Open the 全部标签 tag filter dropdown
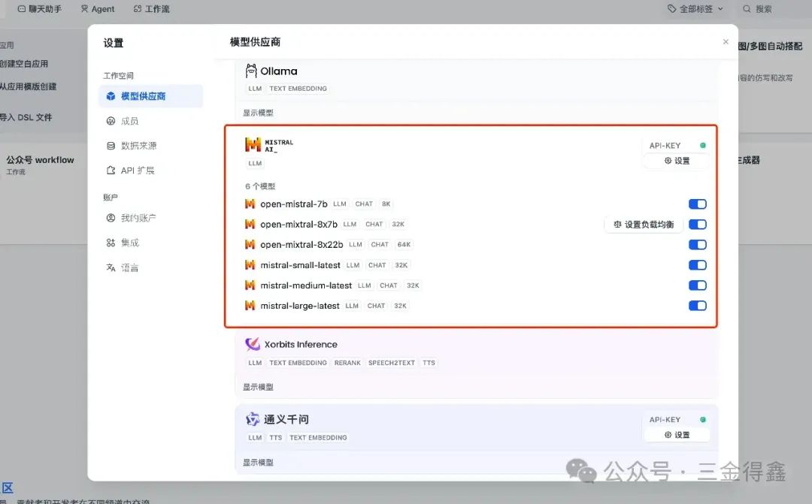The image size is (812, 504). 695,9
